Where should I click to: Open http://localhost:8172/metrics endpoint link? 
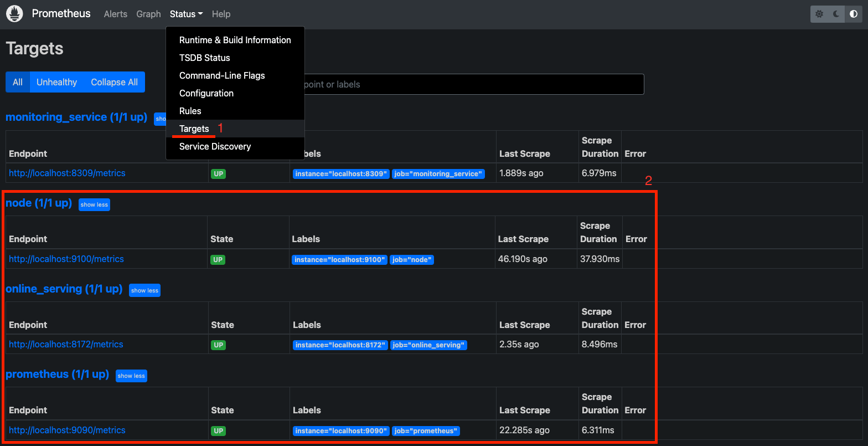click(66, 344)
